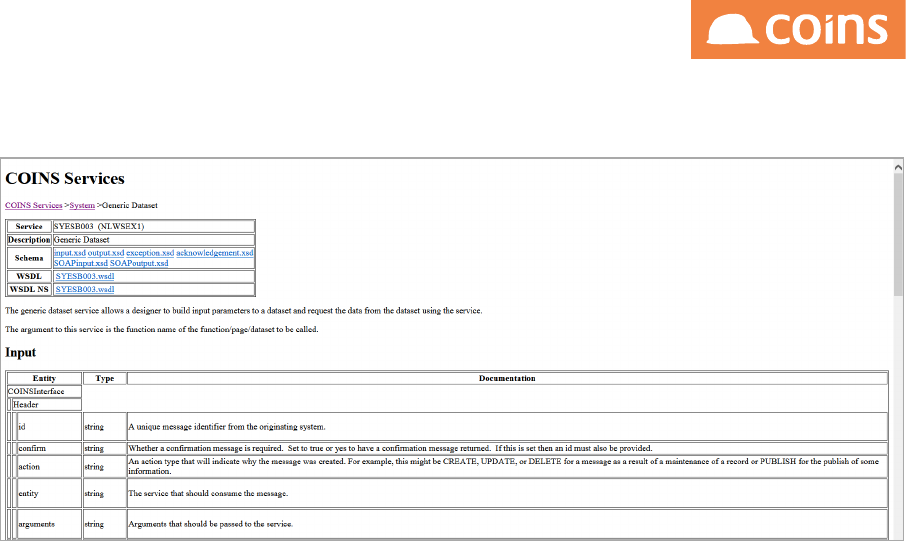Open the acknowledgement.xsd schema link
Viewport: 906px width, 541px height.
point(215,253)
